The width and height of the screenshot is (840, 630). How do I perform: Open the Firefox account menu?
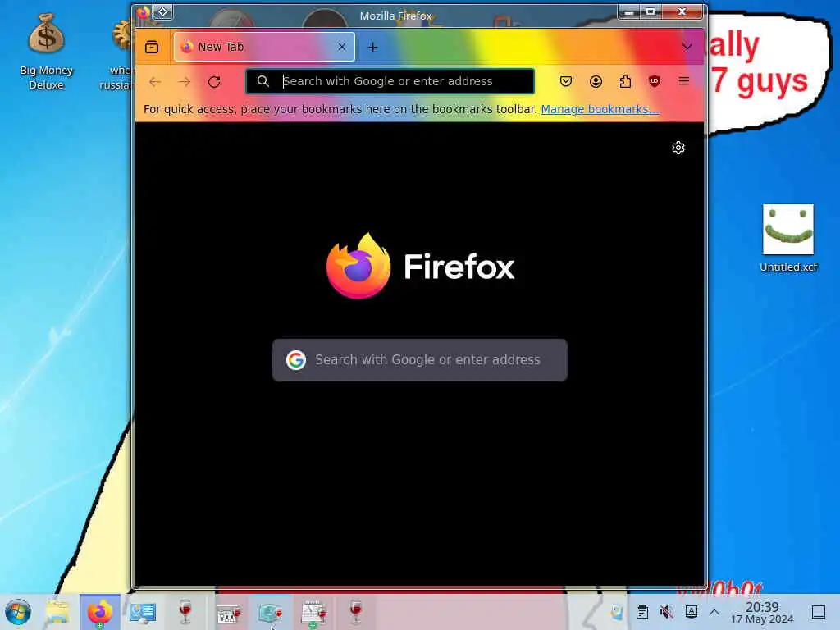coord(596,81)
